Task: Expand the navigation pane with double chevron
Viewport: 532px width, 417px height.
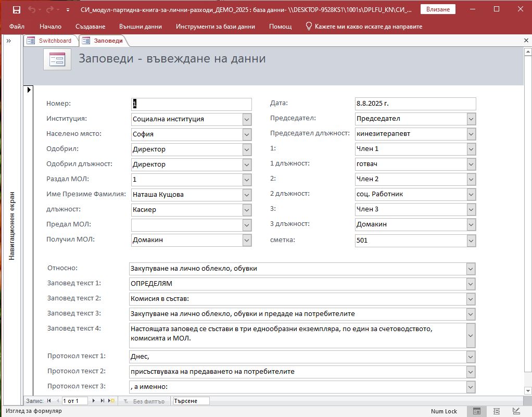Action: (x=9, y=41)
